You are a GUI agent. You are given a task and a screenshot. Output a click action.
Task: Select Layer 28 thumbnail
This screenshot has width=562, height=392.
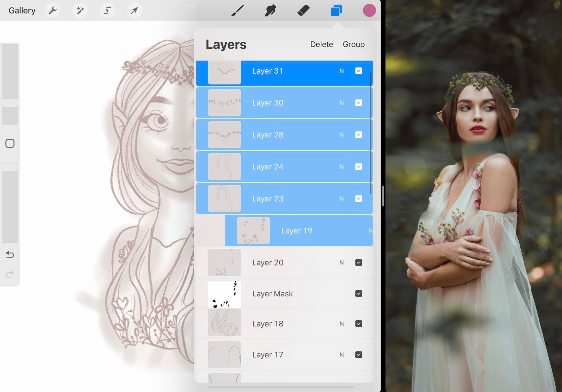click(x=224, y=135)
